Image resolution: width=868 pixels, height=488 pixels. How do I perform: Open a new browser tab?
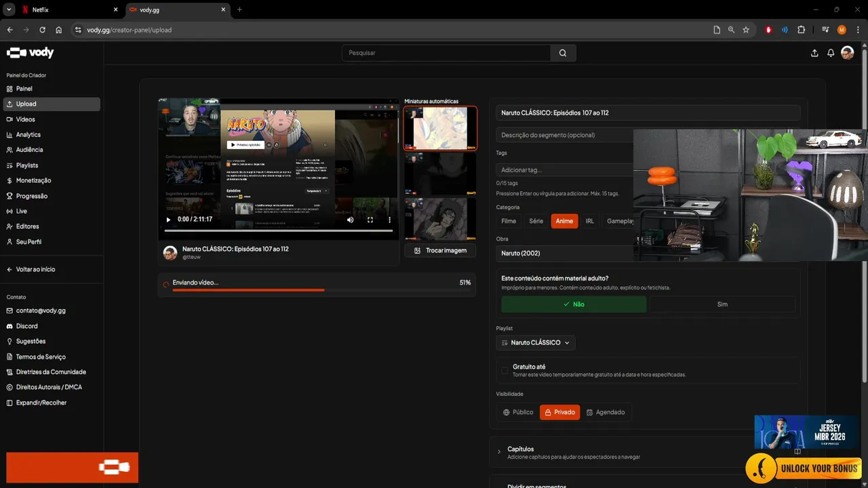click(239, 9)
